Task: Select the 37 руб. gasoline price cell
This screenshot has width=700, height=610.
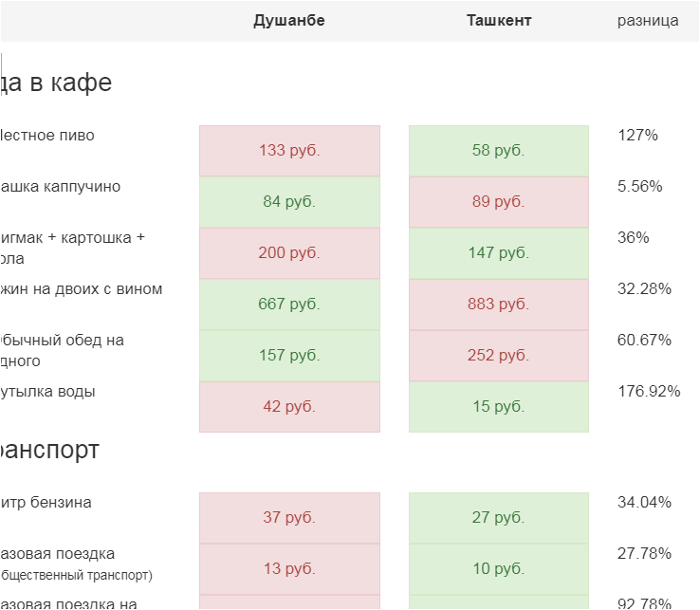Action: 289,518
